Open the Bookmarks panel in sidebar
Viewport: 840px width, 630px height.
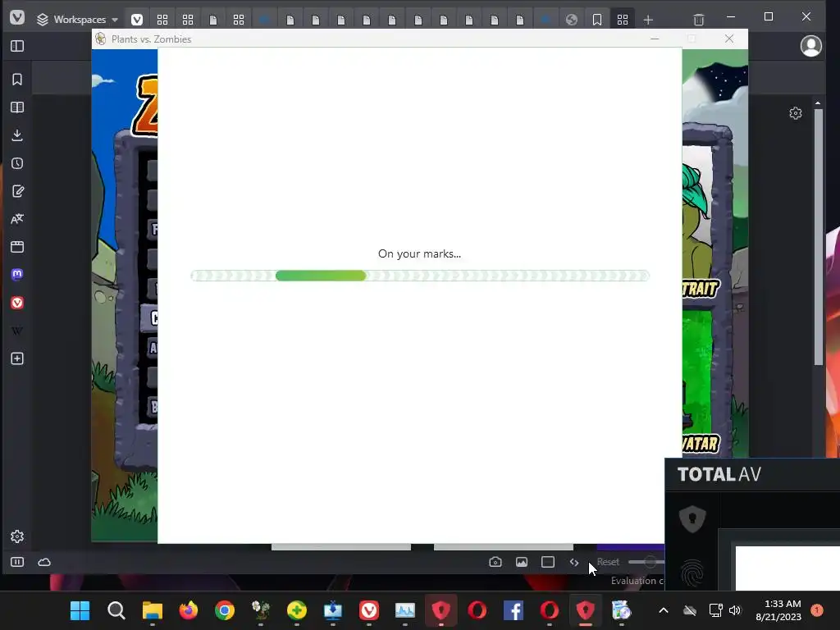tap(17, 80)
